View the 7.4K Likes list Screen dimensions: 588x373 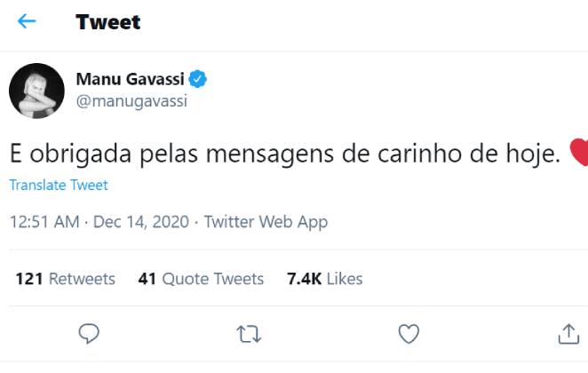pyautogui.click(x=324, y=279)
